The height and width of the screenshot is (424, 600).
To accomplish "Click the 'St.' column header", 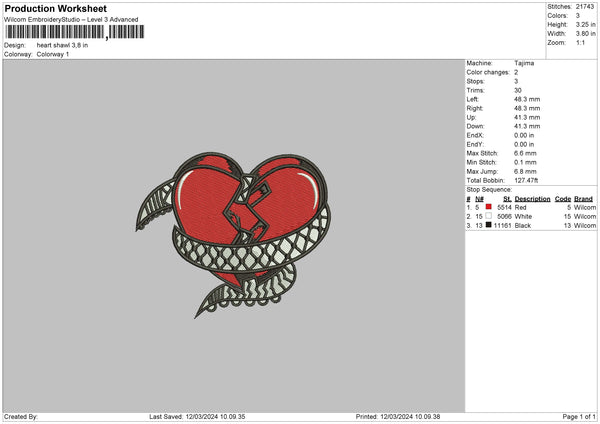I will [507, 199].
